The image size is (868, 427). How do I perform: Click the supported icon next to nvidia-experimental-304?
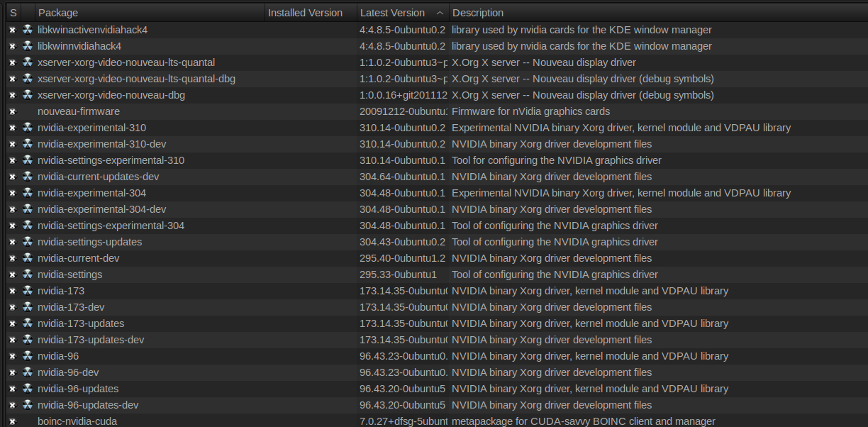click(x=28, y=193)
